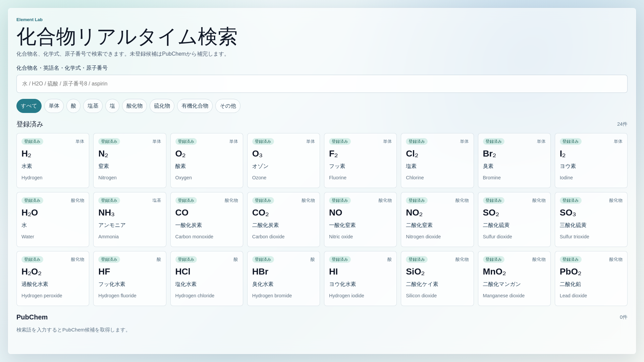Open the Silicon dioxide card
The width and height of the screenshot is (644, 362).
point(437,279)
